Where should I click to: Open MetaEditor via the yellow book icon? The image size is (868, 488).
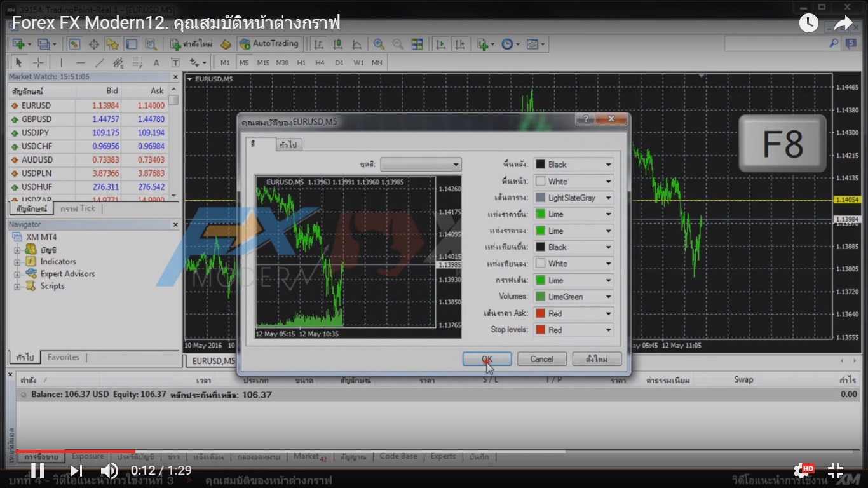226,44
